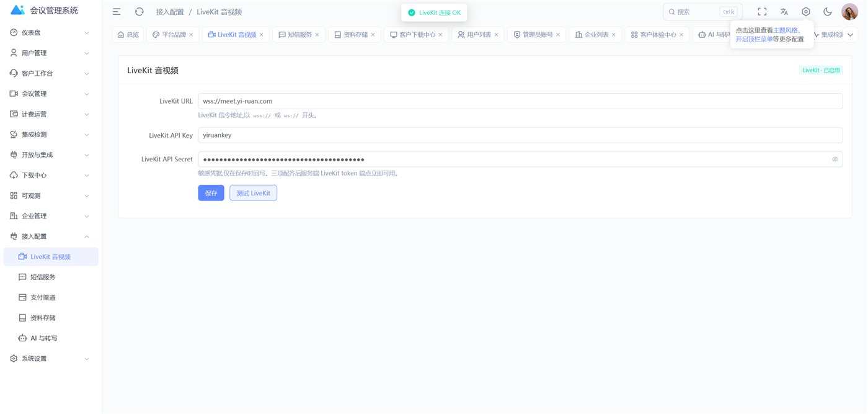Screen dimensions: 868x414
Task: Collapse the 接入配置 sidebar menu
Action: tap(51, 236)
